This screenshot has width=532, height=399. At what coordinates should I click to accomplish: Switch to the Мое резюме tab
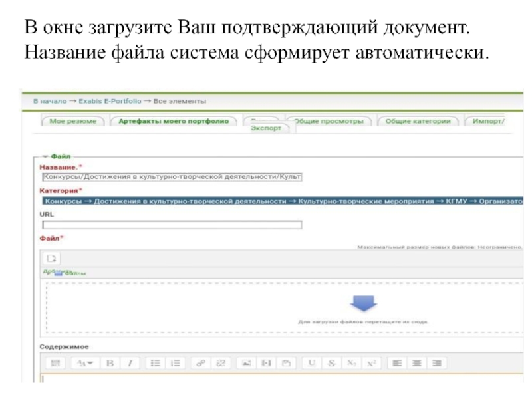(x=72, y=122)
